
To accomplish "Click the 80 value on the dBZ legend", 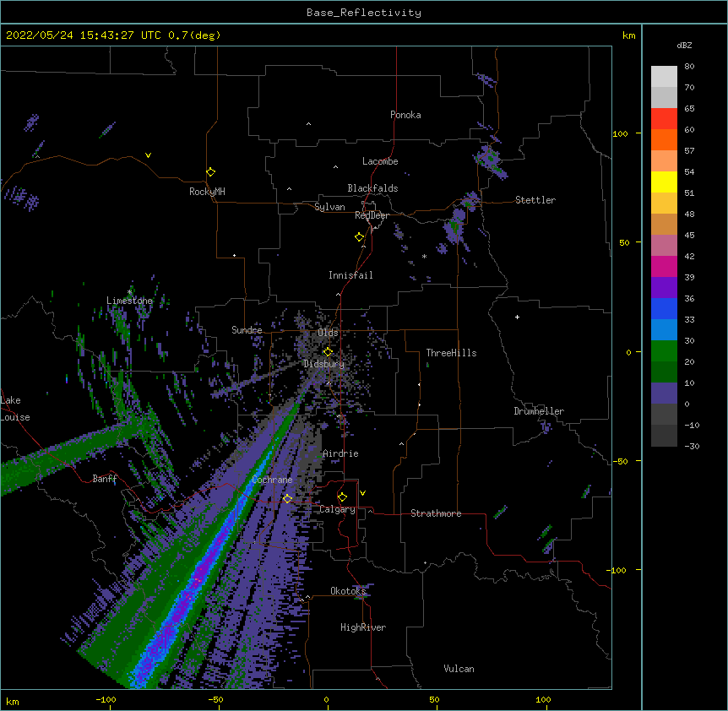I will point(689,67).
